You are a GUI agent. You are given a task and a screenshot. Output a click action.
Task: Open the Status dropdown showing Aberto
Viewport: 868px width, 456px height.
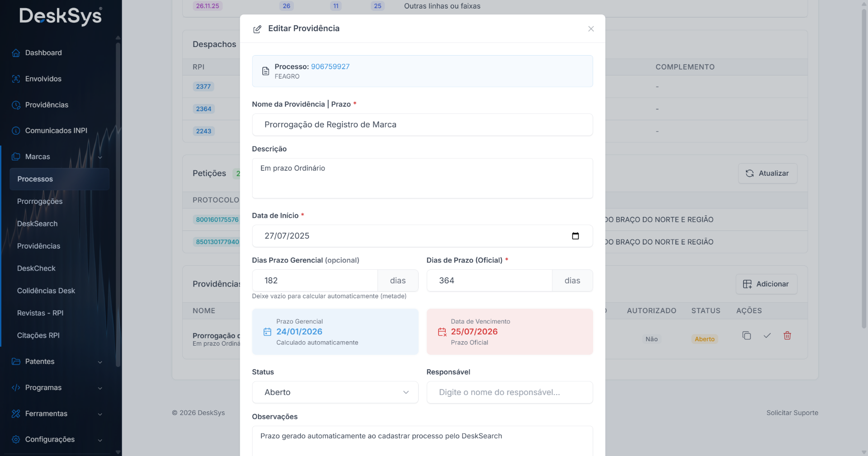[x=335, y=392]
